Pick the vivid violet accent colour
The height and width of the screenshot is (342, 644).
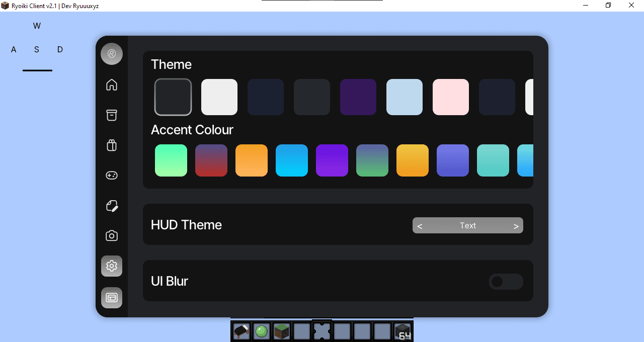332,160
